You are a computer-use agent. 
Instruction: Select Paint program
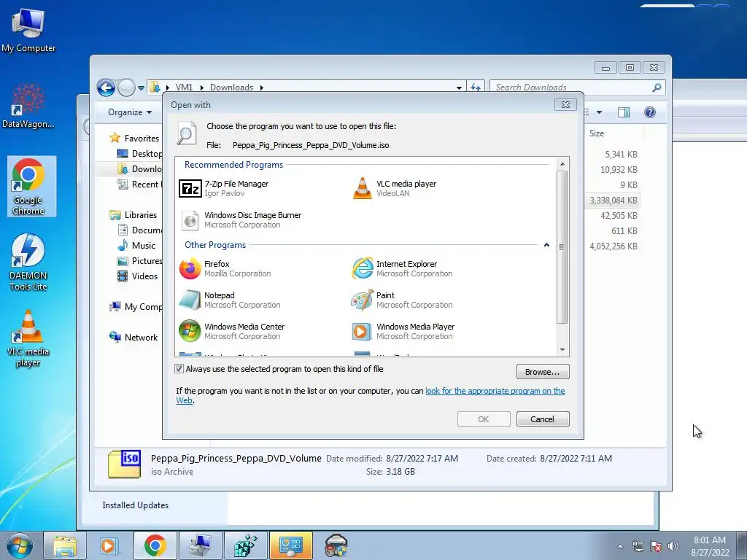pos(402,300)
